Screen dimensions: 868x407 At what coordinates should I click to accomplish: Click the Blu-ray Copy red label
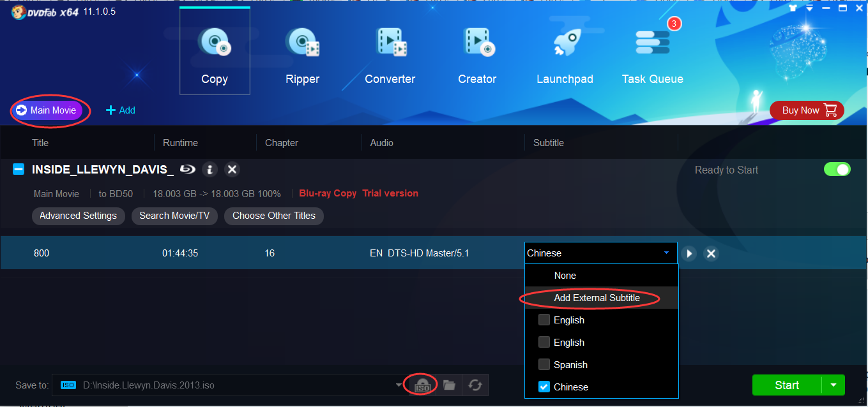click(x=328, y=193)
